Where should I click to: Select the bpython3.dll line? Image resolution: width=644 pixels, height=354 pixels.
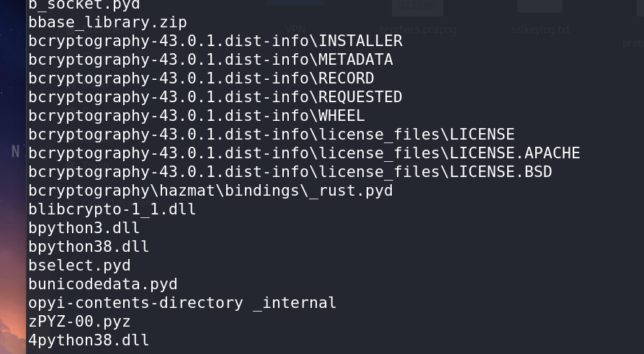click(x=84, y=228)
